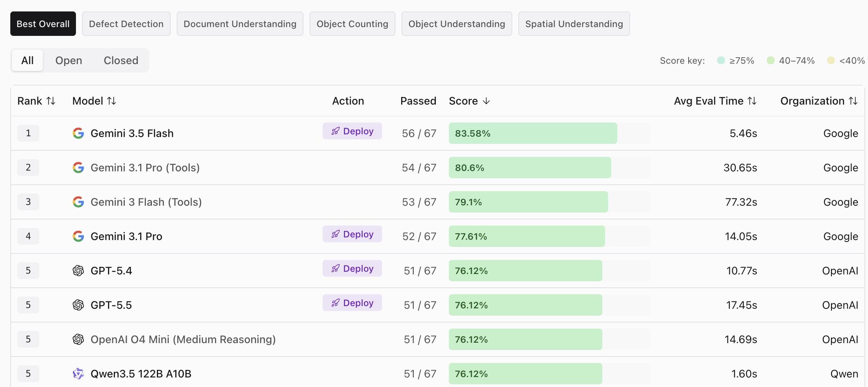Click the 77.61% score bar
The image size is (868, 387).
527,236
